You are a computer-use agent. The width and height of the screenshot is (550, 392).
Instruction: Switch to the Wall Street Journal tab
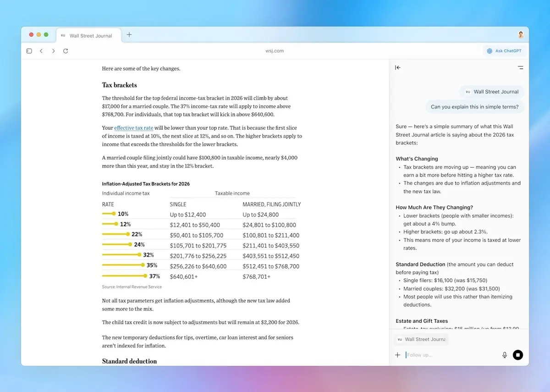click(x=89, y=36)
